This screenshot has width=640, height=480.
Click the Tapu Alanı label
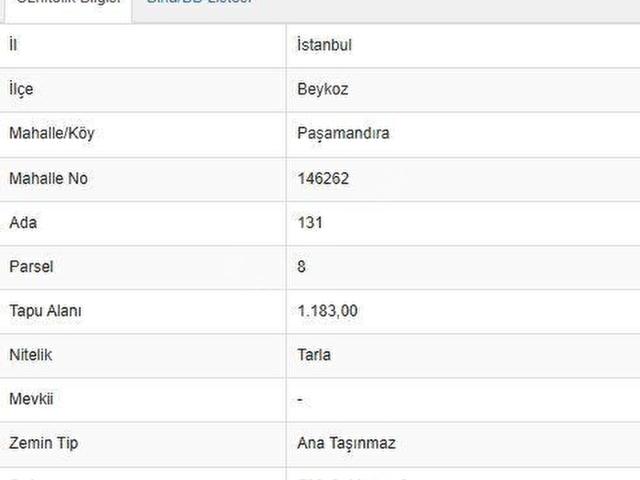45,311
